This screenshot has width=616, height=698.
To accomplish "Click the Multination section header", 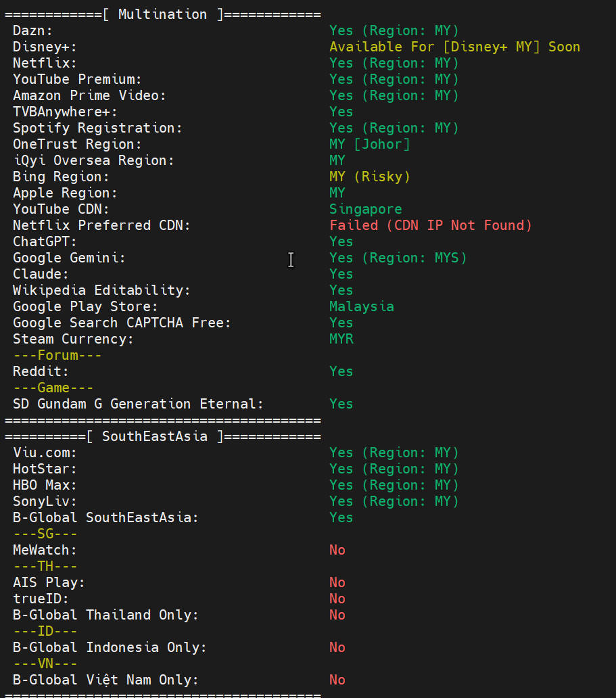I will pyautogui.click(x=162, y=14).
